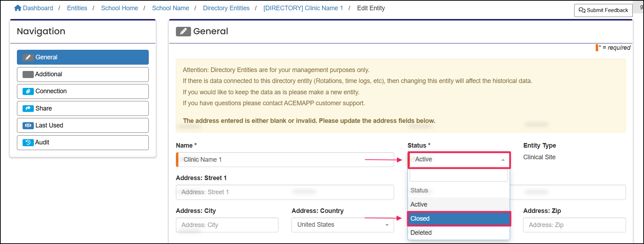644x244 pixels.
Task: Open the Additional navigation section
Action: (x=83, y=74)
